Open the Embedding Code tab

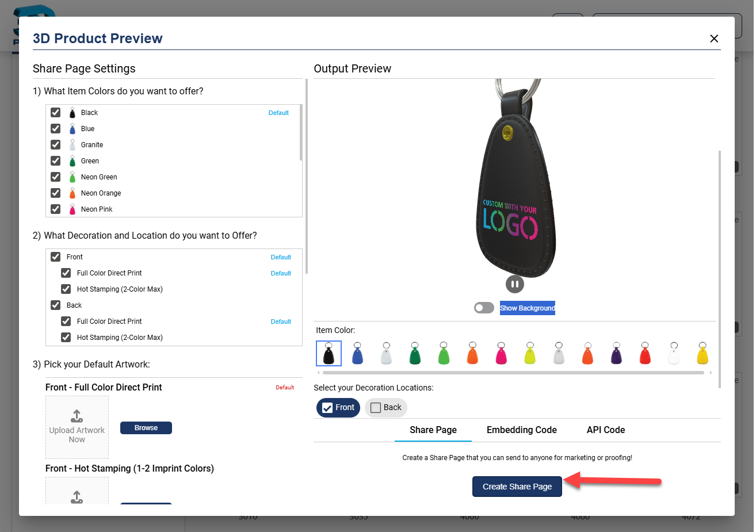click(522, 430)
